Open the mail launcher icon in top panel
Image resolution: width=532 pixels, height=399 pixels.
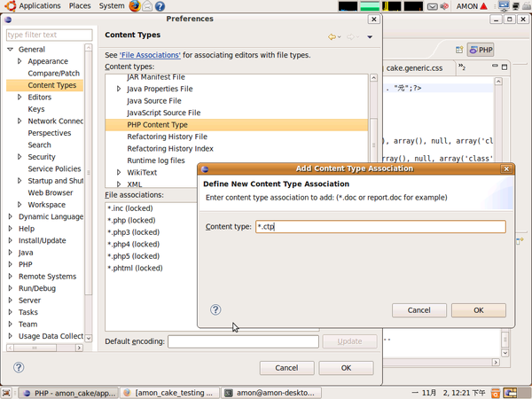[x=147, y=6]
